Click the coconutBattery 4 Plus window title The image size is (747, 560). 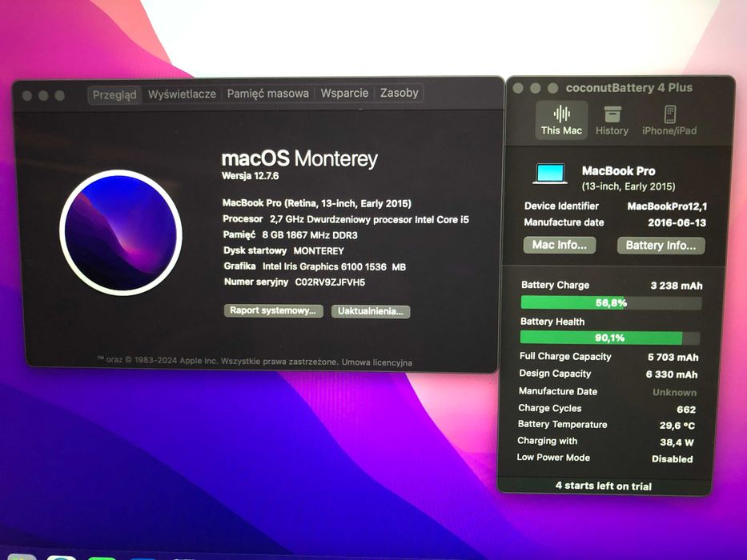pyautogui.click(x=629, y=88)
